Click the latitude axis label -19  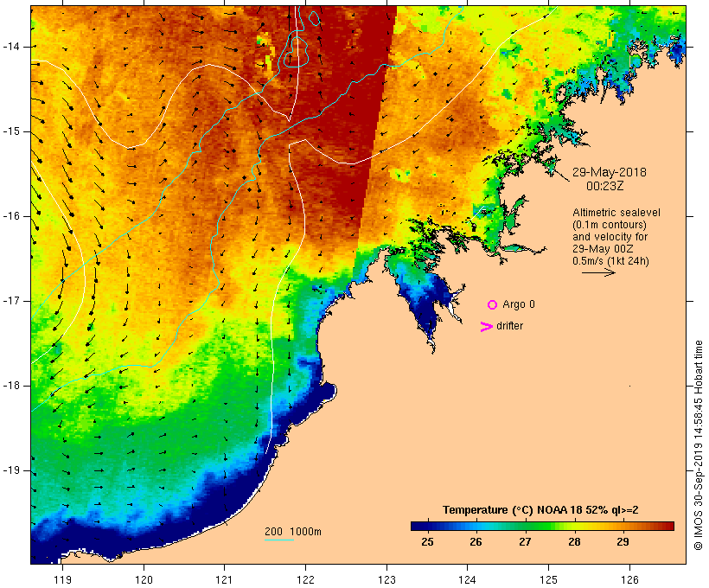pos(11,470)
